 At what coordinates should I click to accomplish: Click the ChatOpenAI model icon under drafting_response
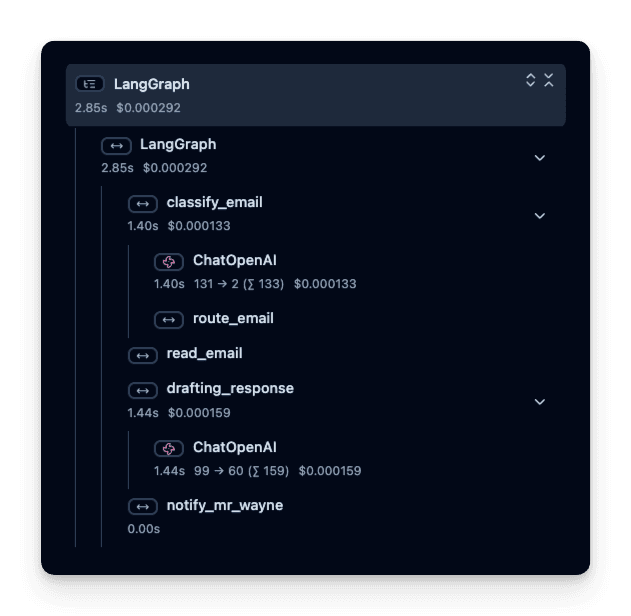point(169,447)
